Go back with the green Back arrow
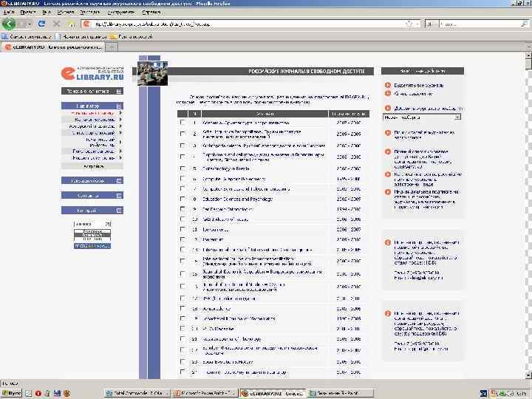The image size is (532, 399). coord(9,24)
